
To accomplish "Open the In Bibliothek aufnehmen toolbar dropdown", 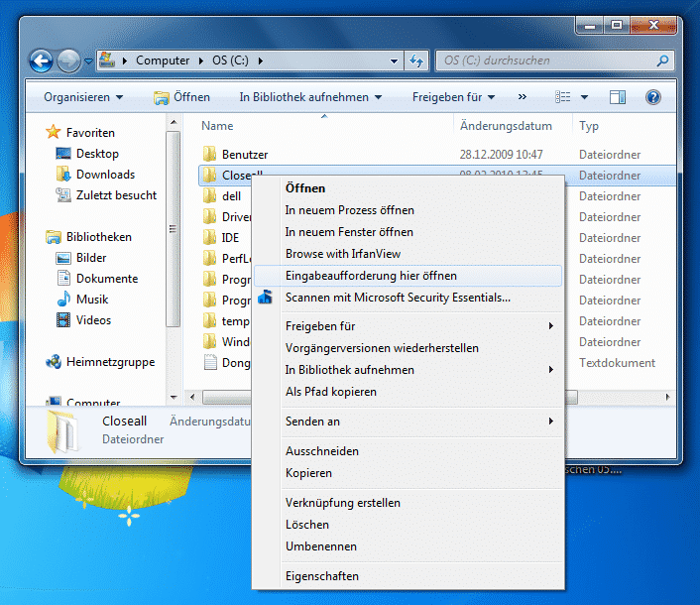I will (310, 97).
